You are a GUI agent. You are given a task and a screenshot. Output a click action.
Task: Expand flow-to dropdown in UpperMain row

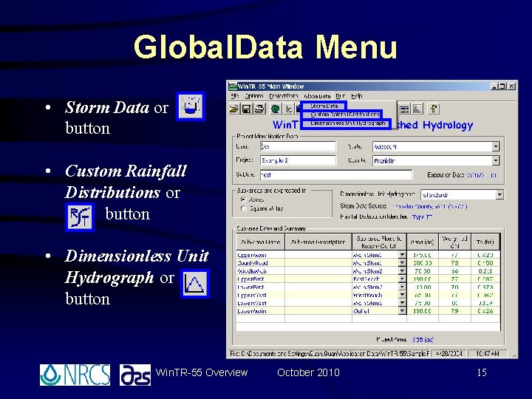tap(402, 255)
